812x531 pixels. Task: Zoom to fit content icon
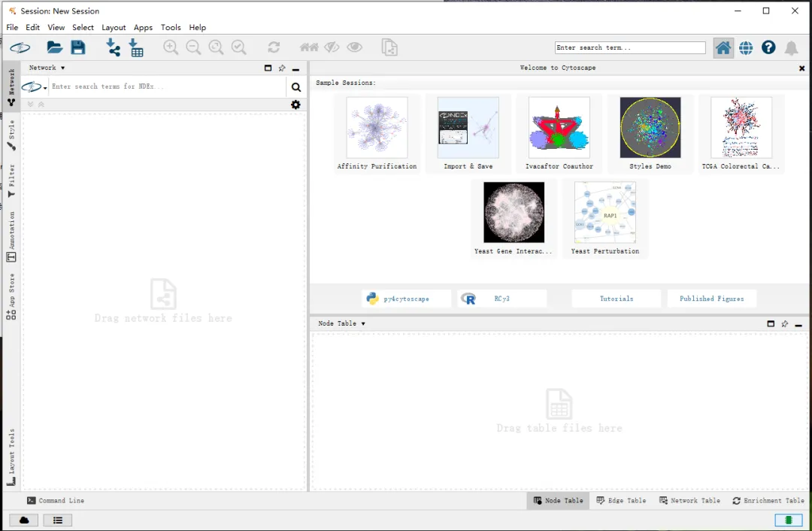(x=216, y=47)
